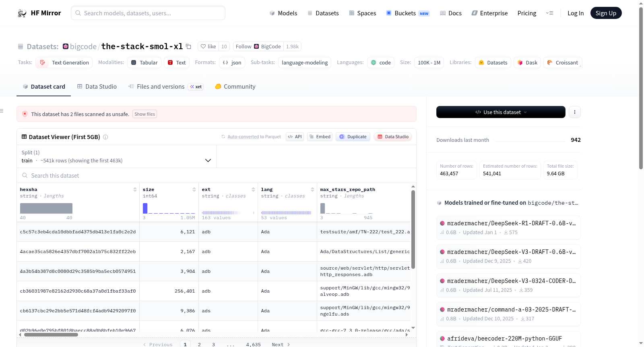The height and width of the screenshot is (347, 644).
Task: Click the hexsha lengths histogram bar
Action: (46, 208)
